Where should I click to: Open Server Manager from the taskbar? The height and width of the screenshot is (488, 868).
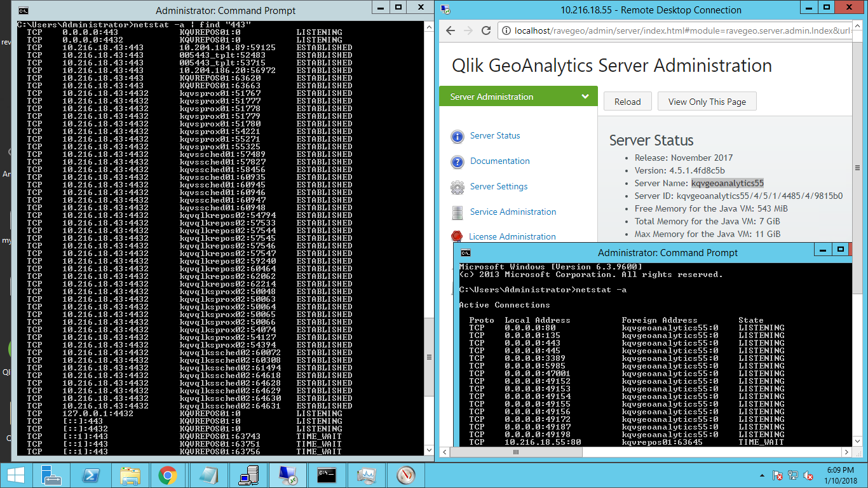click(50, 475)
